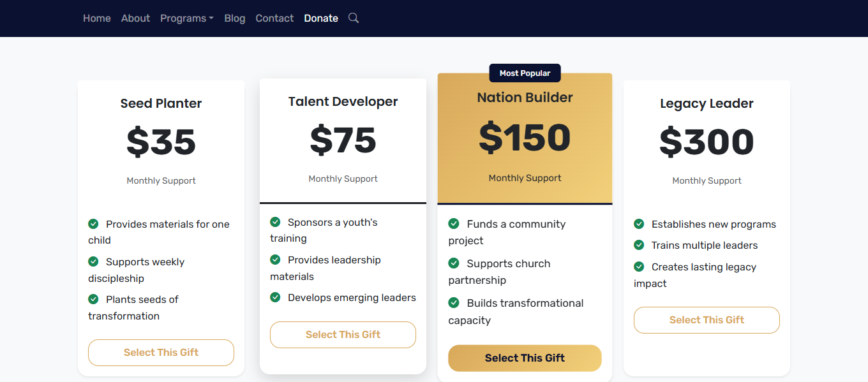Select the $35 Seed Planter gift

pyautogui.click(x=161, y=353)
